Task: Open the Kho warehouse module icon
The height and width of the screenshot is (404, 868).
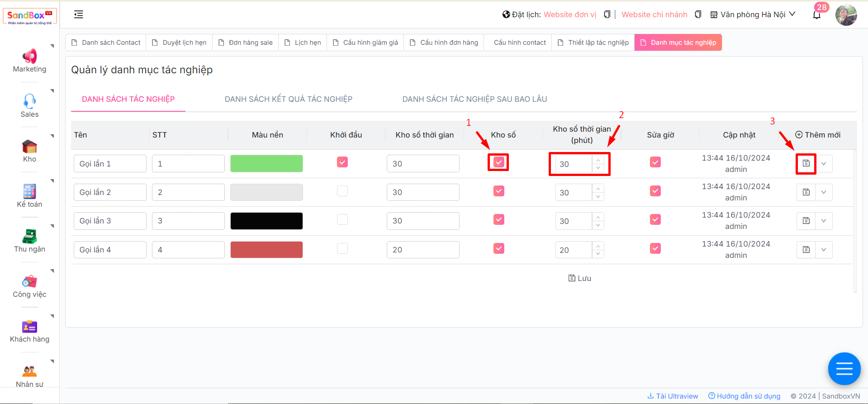Action: pyautogui.click(x=29, y=147)
